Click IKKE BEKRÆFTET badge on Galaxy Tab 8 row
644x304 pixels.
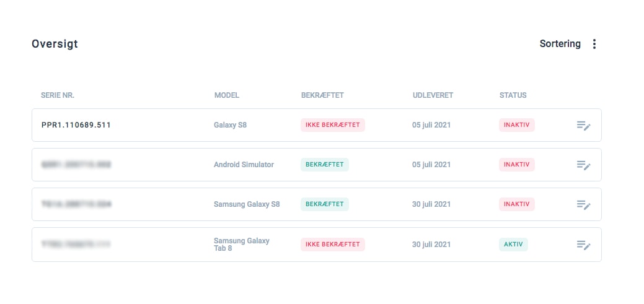pos(333,245)
